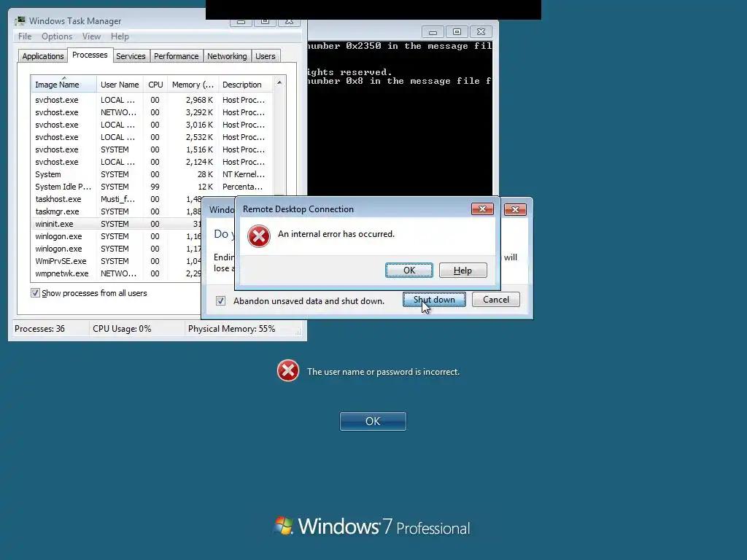Select the wininit.exe process

116,224
